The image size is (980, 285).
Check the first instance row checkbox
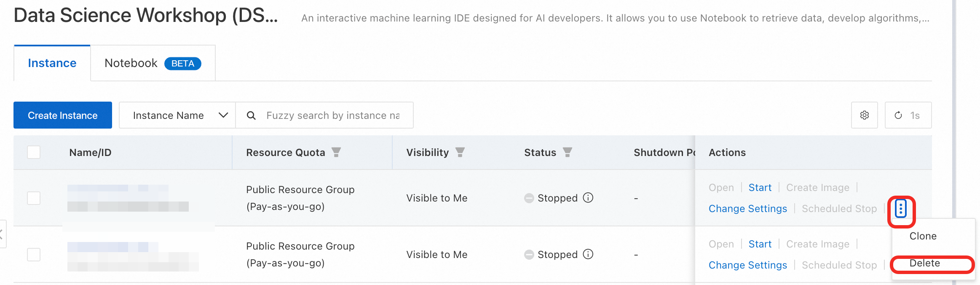pyautogui.click(x=34, y=198)
